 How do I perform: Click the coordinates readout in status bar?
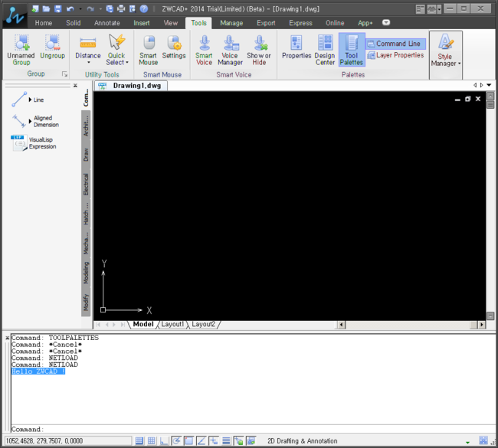tap(67, 440)
